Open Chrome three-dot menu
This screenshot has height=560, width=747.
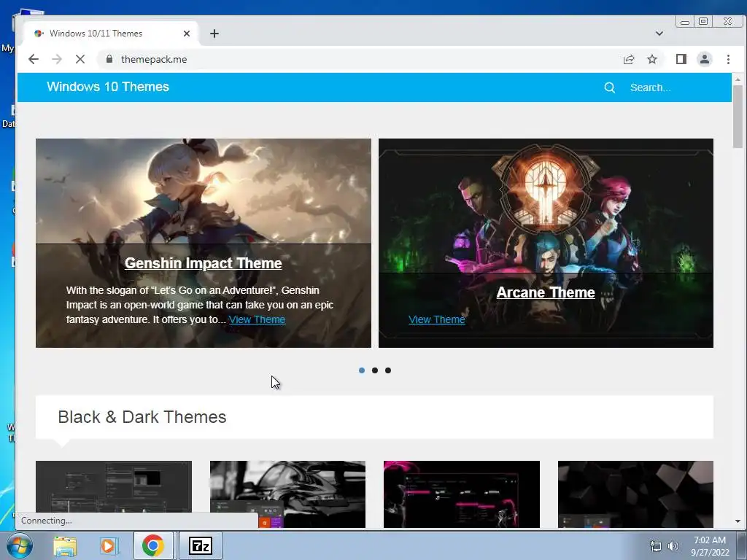point(729,60)
